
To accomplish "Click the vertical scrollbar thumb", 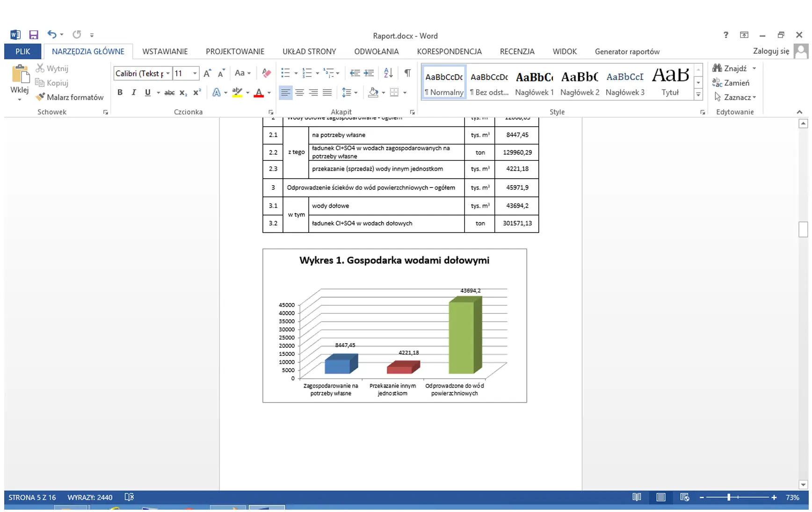I will pos(803,229).
